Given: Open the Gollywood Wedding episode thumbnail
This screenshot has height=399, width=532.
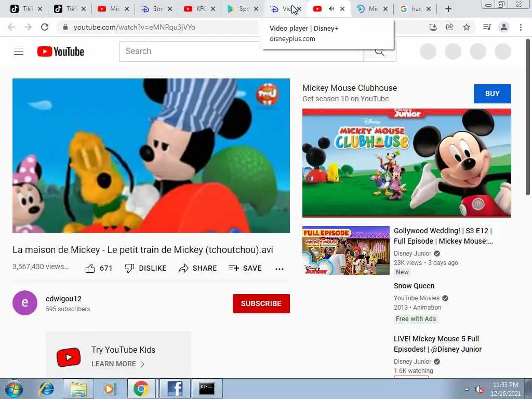Looking at the screenshot, I should (345, 250).
